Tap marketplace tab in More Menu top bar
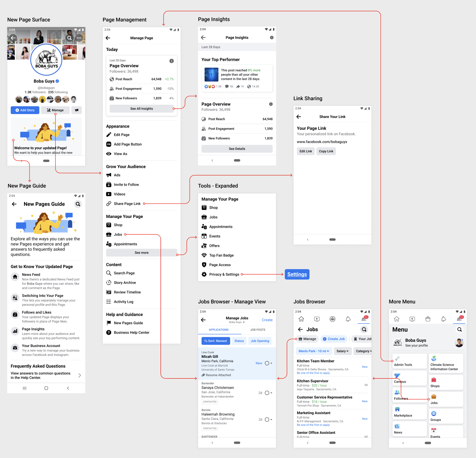476x458 pixels. click(x=428, y=319)
